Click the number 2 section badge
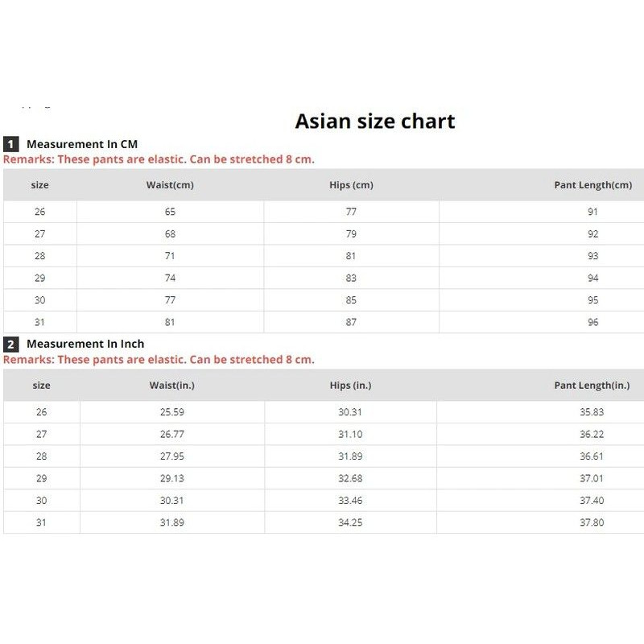 point(10,345)
